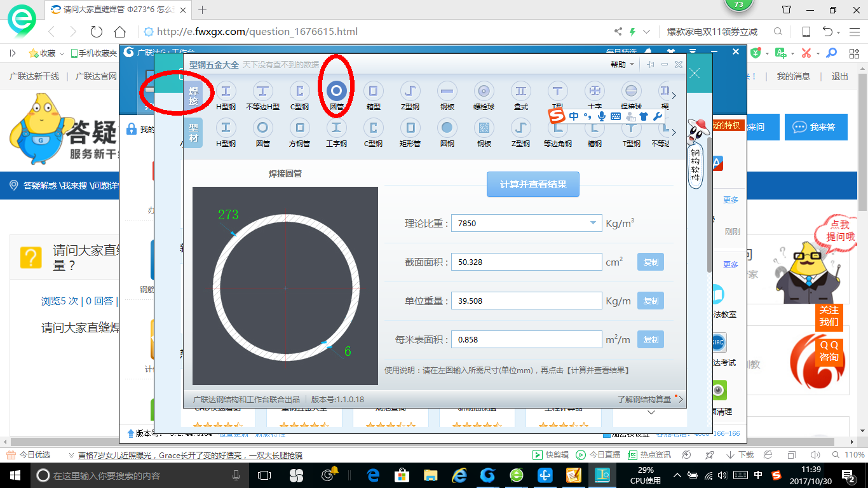The width and height of the screenshot is (868, 488).
Task: Click 计算并查看结果 button
Action: click(x=533, y=184)
